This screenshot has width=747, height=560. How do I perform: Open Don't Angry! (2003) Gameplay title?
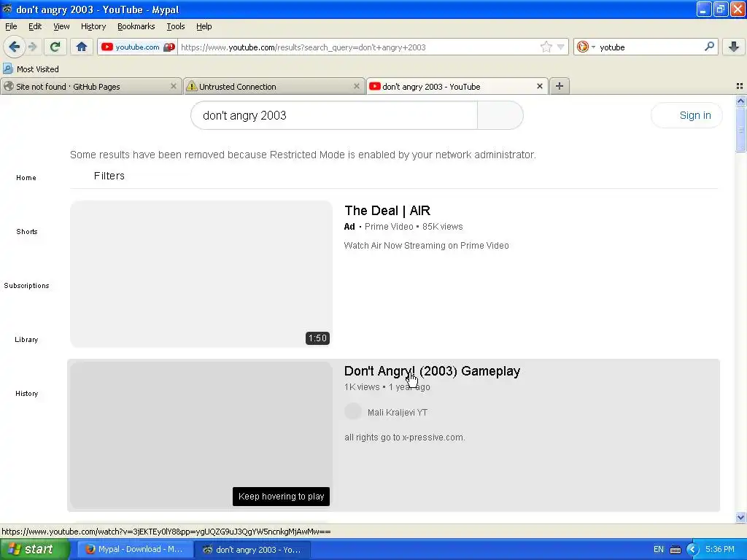point(432,371)
